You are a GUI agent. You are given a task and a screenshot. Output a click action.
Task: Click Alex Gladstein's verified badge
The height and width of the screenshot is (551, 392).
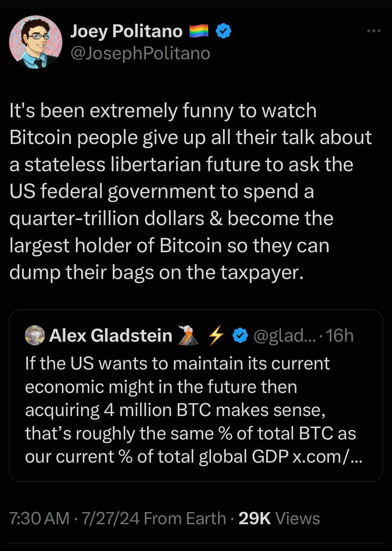240,335
